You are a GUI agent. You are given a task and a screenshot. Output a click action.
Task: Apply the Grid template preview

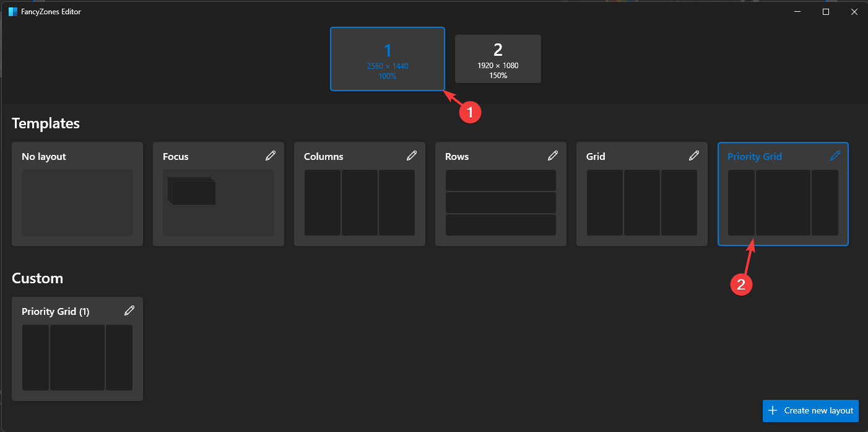pos(642,203)
